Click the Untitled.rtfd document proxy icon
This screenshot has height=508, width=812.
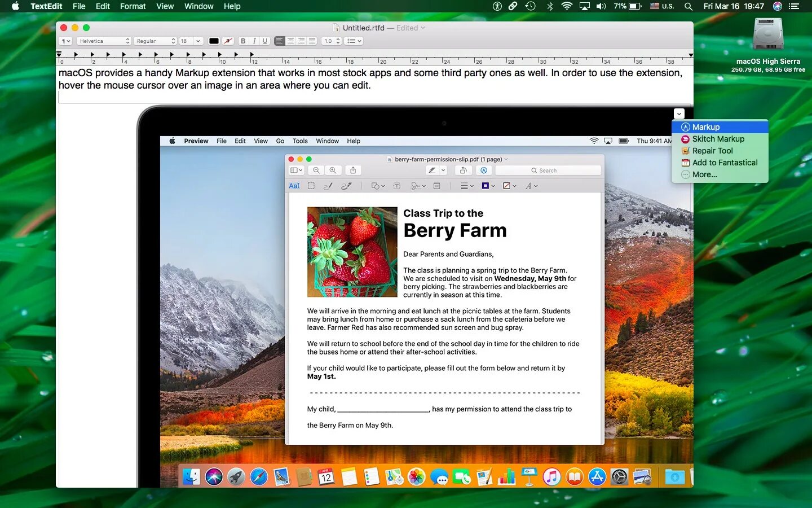pyautogui.click(x=336, y=28)
